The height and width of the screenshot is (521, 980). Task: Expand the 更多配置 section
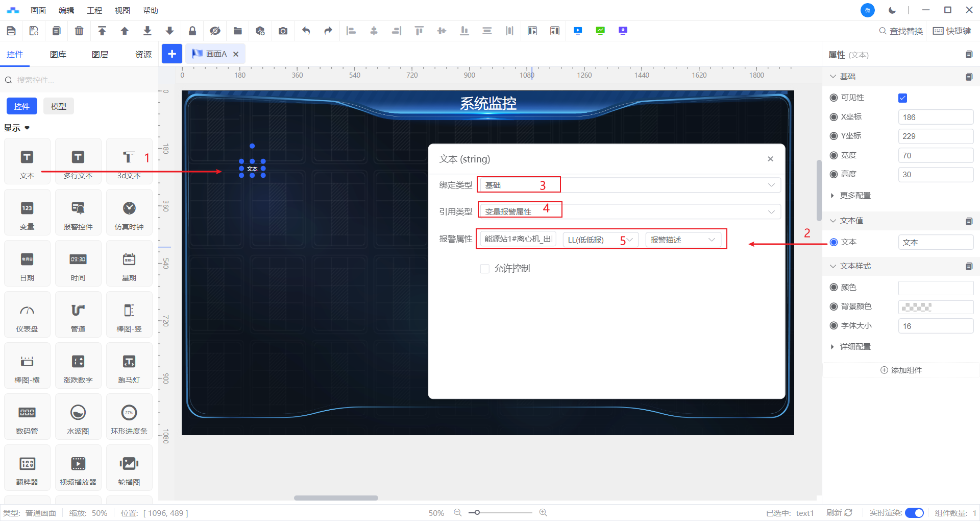pos(854,196)
